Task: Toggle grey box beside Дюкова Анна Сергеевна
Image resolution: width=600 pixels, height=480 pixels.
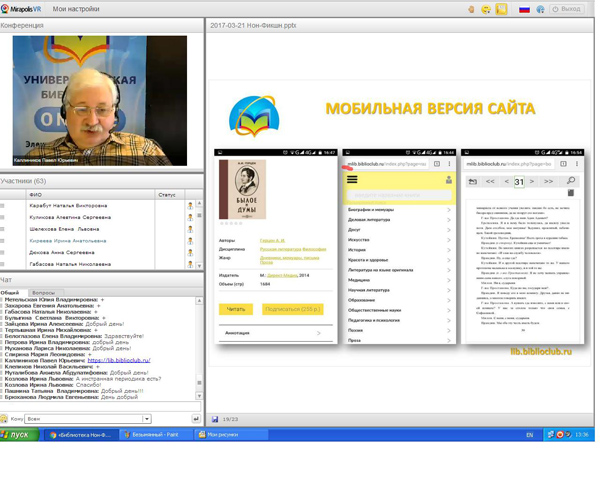Action: click(2, 253)
